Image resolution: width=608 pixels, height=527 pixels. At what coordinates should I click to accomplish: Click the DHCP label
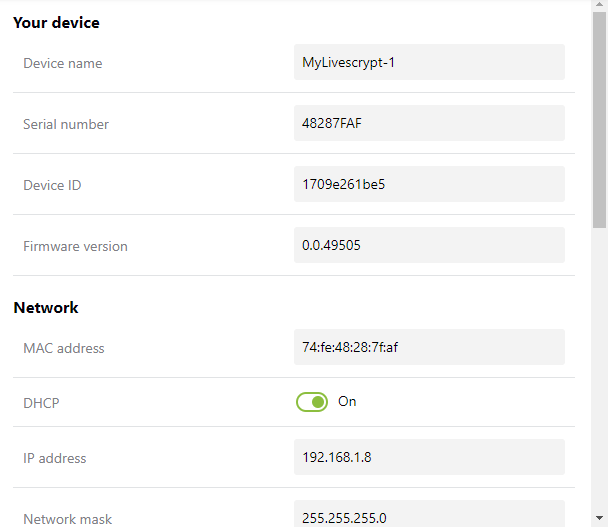pyautogui.click(x=41, y=403)
